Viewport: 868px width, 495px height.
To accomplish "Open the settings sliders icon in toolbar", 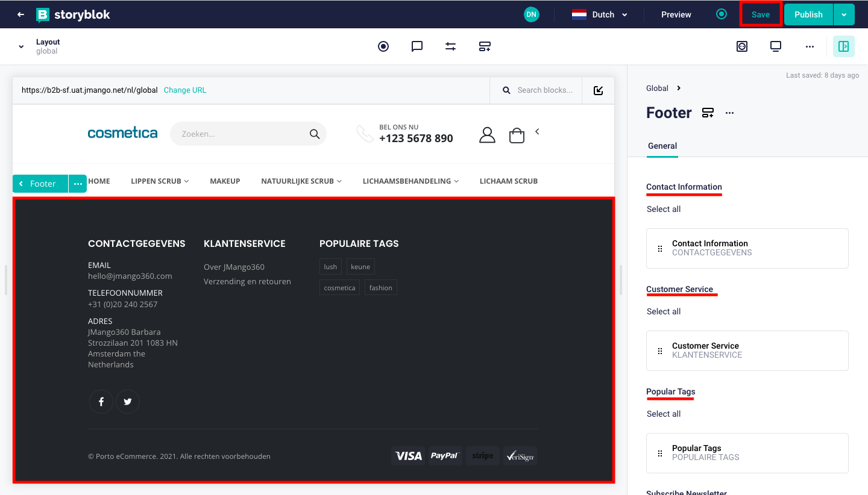I will click(x=451, y=46).
